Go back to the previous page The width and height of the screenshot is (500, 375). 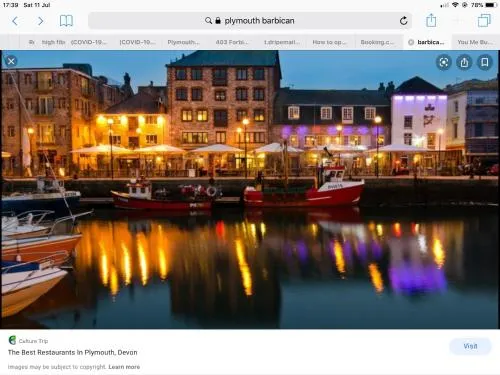point(15,21)
